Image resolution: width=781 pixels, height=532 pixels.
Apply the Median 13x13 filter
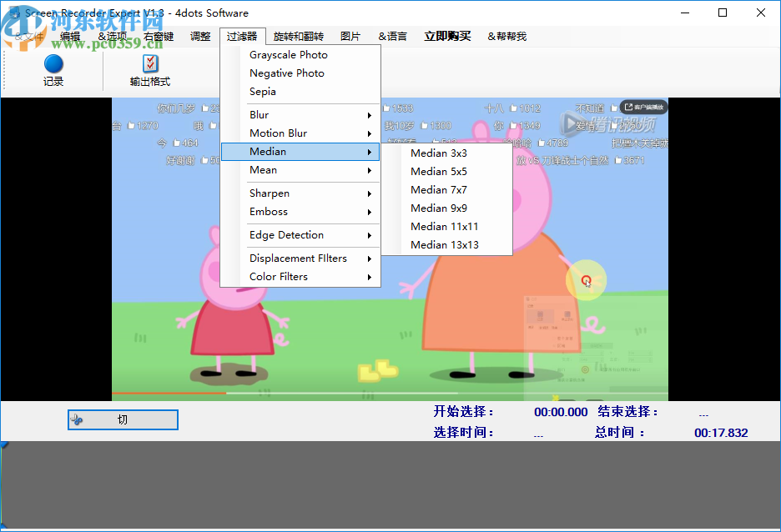point(441,244)
